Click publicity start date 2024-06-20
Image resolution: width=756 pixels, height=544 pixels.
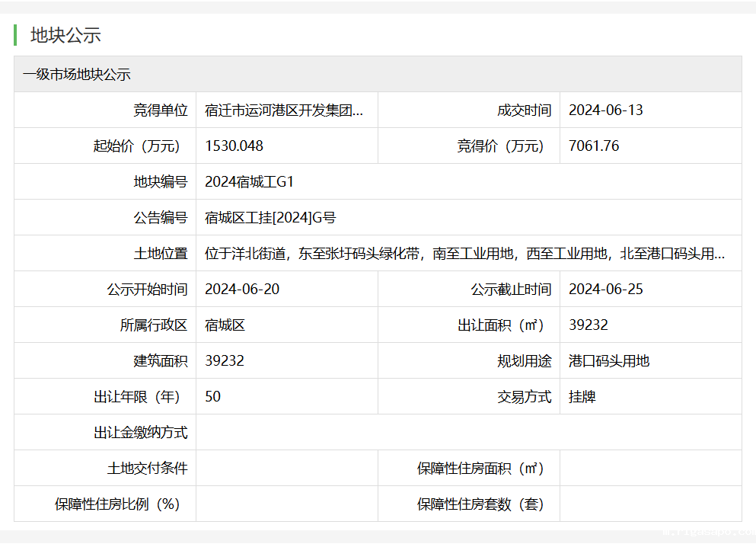pyautogui.click(x=241, y=290)
